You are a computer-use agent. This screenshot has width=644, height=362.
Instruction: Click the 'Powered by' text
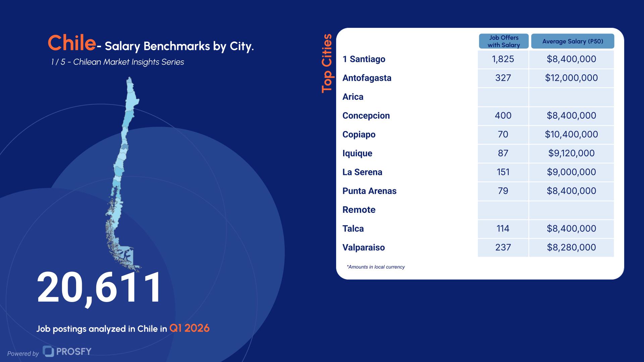point(23,354)
